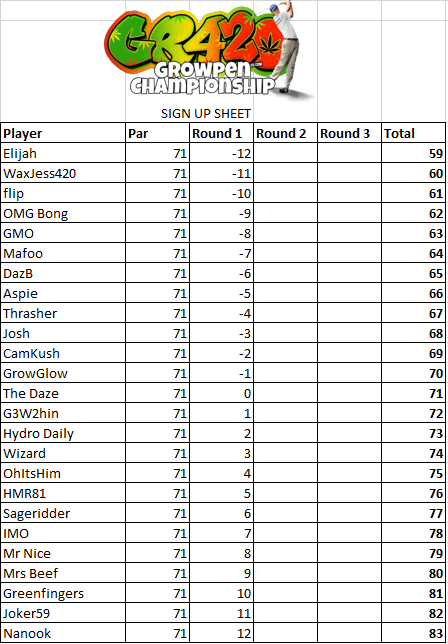Viewport: 448px width, 644px height.
Task: Click The Daze player cell
Action: [63, 393]
